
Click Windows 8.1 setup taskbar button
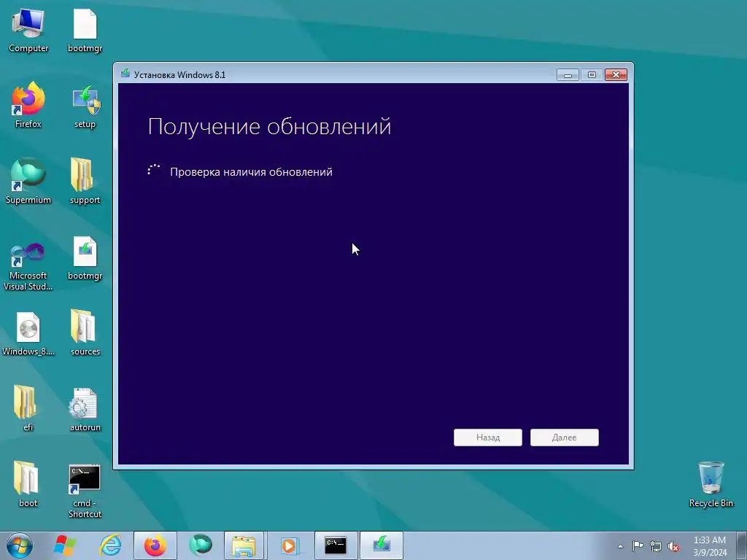[x=381, y=545]
